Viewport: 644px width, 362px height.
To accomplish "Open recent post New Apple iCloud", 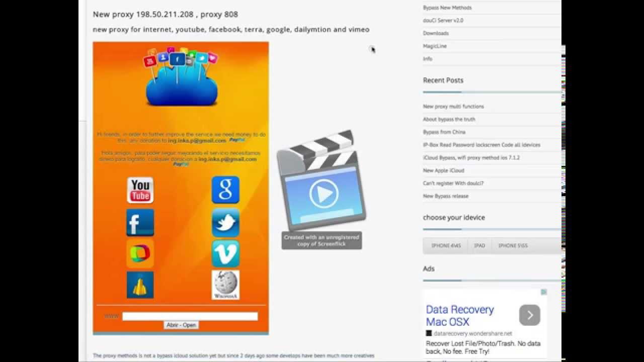I will [444, 170].
